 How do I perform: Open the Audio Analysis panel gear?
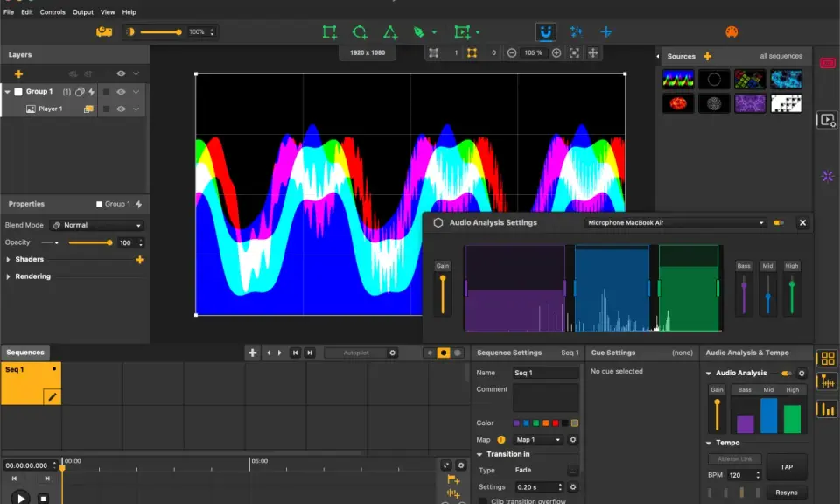click(x=801, y=374)
